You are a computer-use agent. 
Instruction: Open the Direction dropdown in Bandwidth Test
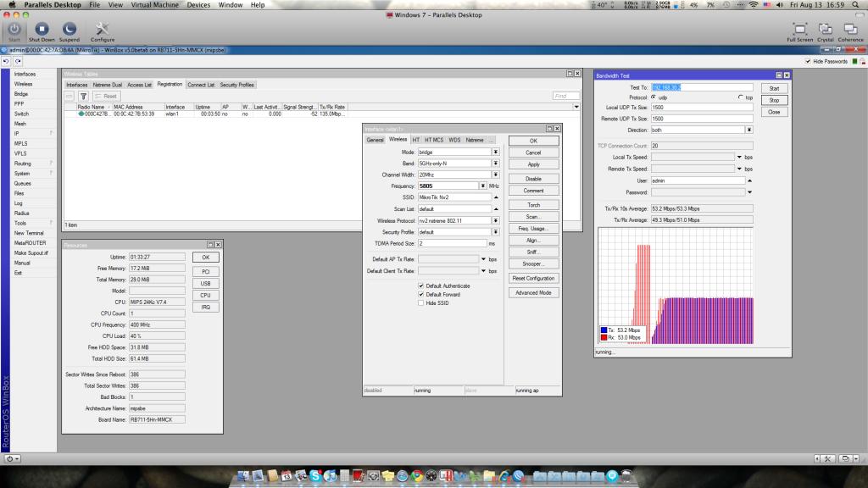[748, 130]
